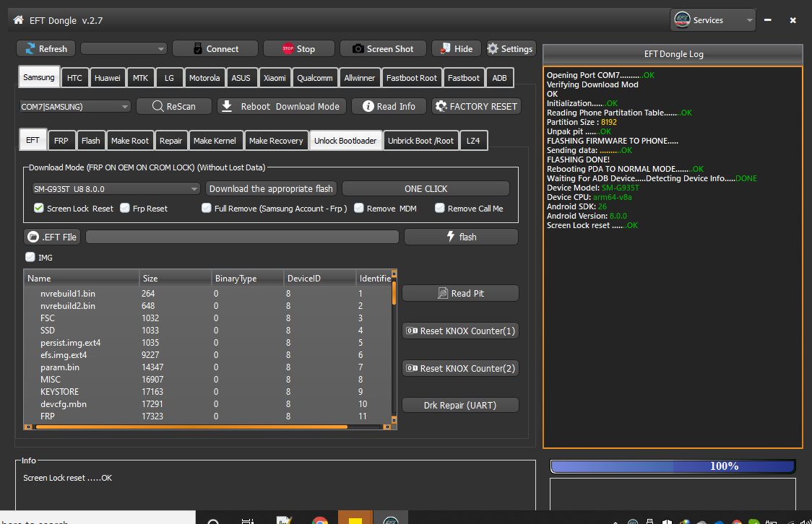Switch to the Xiaomi brand tab
Image resolution: width=812 pixels, height=524 pixels.
[x=275, y=78]
